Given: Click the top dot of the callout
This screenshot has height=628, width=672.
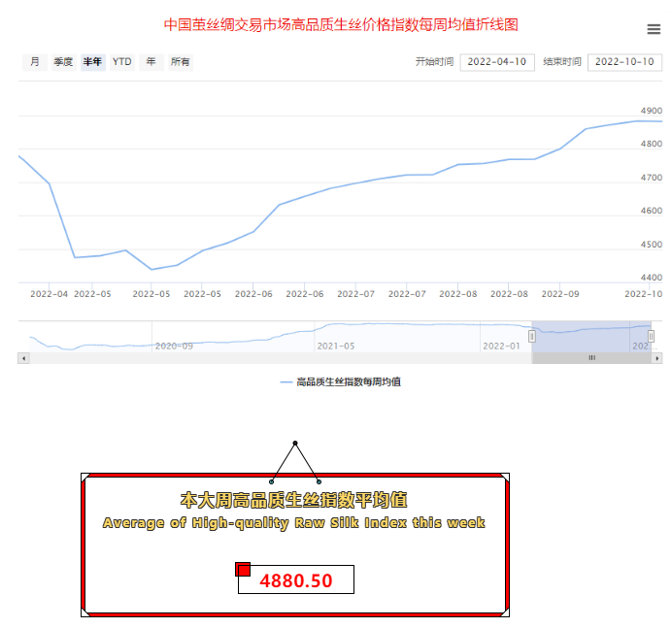Looking at the screenshot, I should click(295, 444).
